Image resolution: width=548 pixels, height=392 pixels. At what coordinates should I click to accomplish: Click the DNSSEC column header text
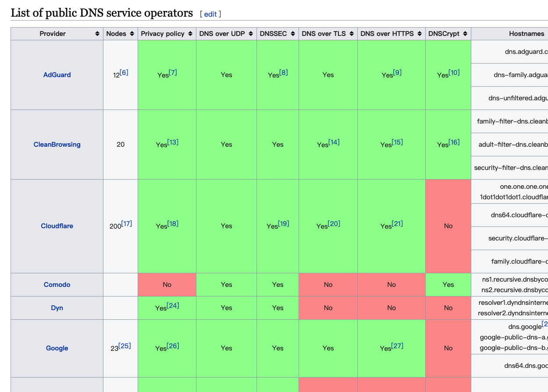click(273, 34)
